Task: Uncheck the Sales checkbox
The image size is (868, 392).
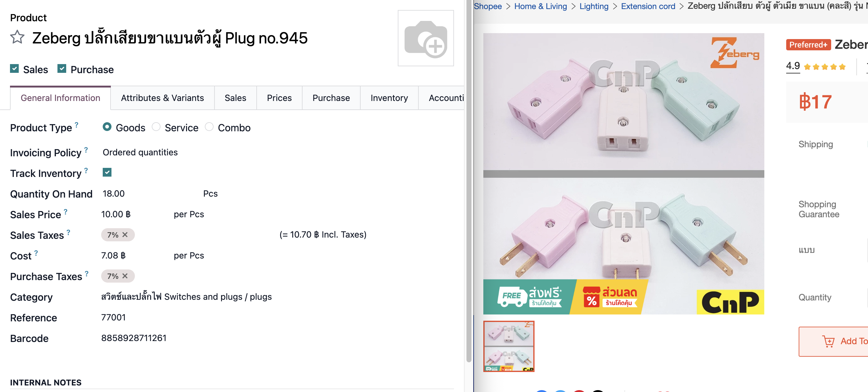Action: (14, 69)
